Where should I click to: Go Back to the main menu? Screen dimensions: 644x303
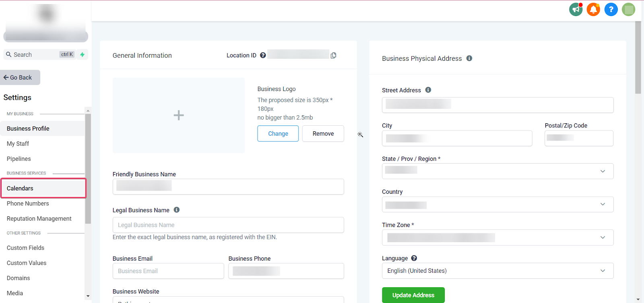20,77
